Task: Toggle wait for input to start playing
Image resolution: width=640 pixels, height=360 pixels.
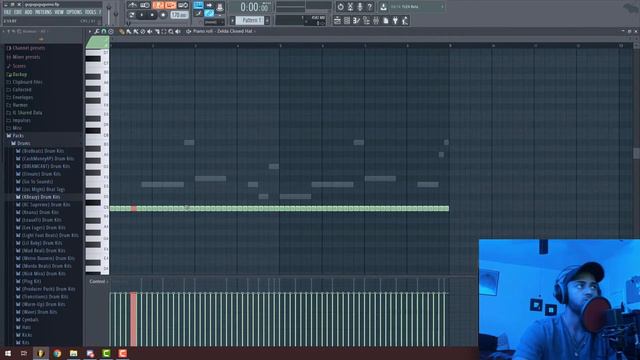Action: (145, 5)
